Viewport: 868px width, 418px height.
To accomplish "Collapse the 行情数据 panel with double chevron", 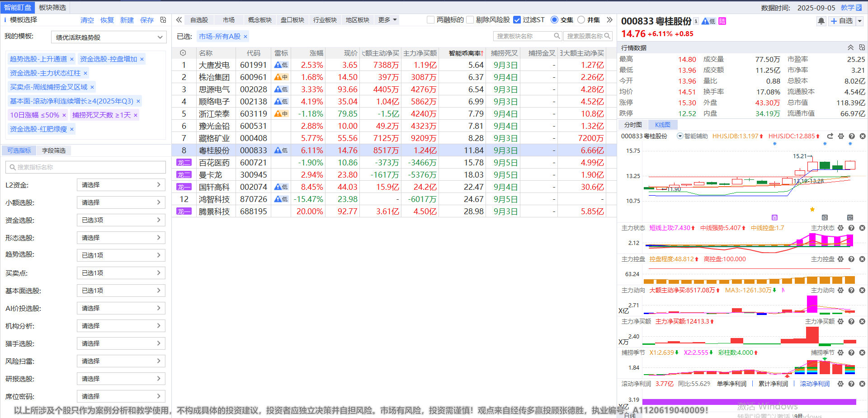I will pyautogui.click(x=850, y=47).
